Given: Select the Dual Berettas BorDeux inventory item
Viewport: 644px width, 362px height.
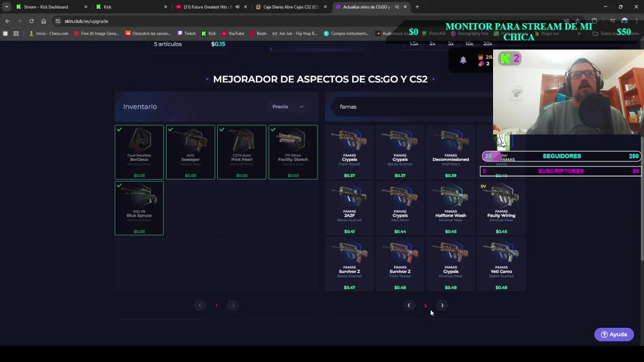Looking at the screenshot, I should tap(139, 152).
